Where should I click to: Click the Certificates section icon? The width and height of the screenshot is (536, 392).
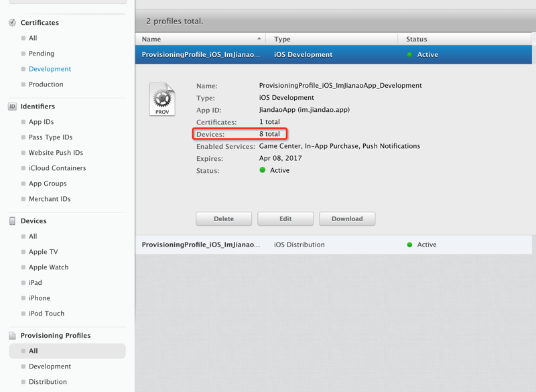pyautogui.click(x=12, y=23)
